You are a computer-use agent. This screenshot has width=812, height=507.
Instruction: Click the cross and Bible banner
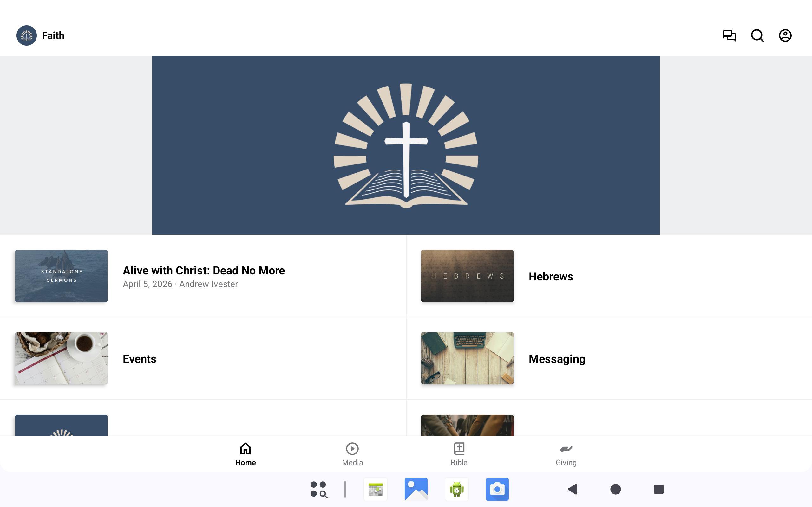point(406,145)
